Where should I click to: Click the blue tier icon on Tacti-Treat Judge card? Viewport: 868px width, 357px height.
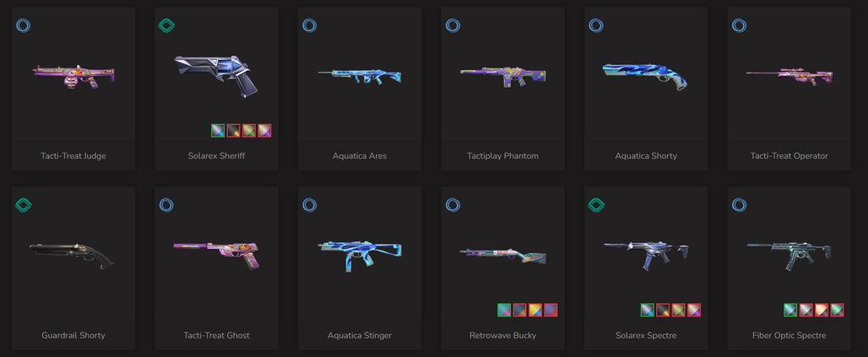[24, 25]
